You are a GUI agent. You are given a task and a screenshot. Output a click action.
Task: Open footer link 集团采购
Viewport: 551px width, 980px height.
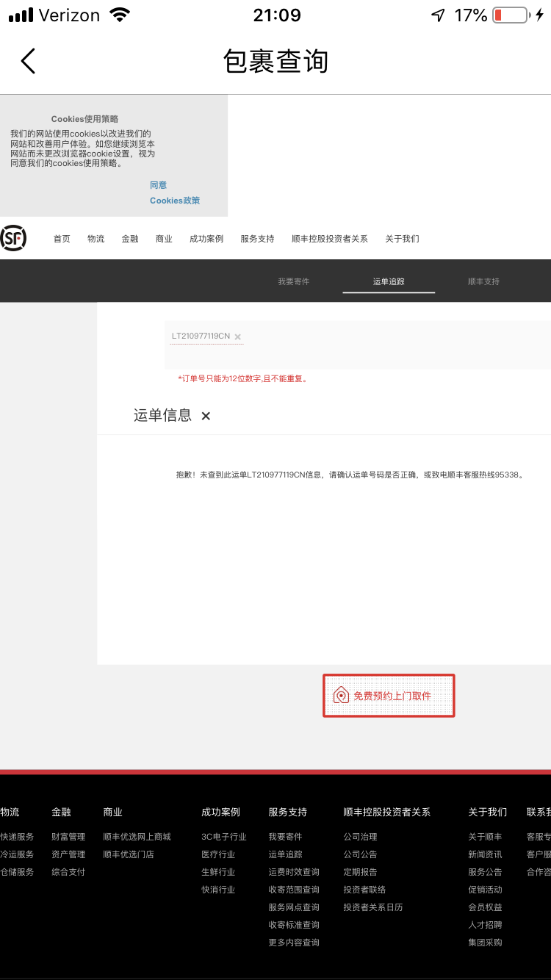485,943
